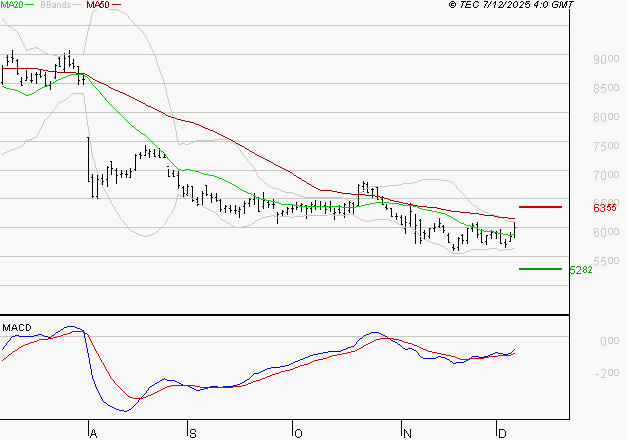Click the O month marker on time axis
Image resolution: width=627 pixels, height=440 pixels.
(298, 433)
